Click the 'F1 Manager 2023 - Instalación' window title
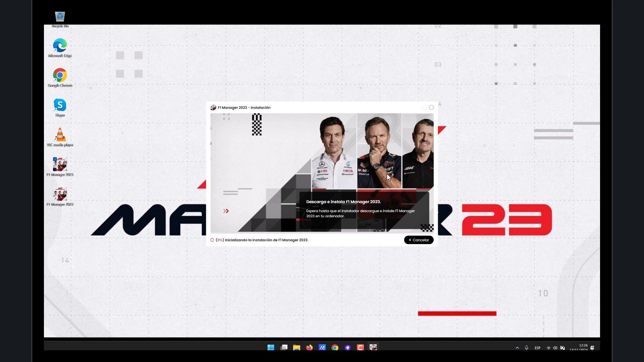Viewport: 644px width, 362px height. click(244, 108)
